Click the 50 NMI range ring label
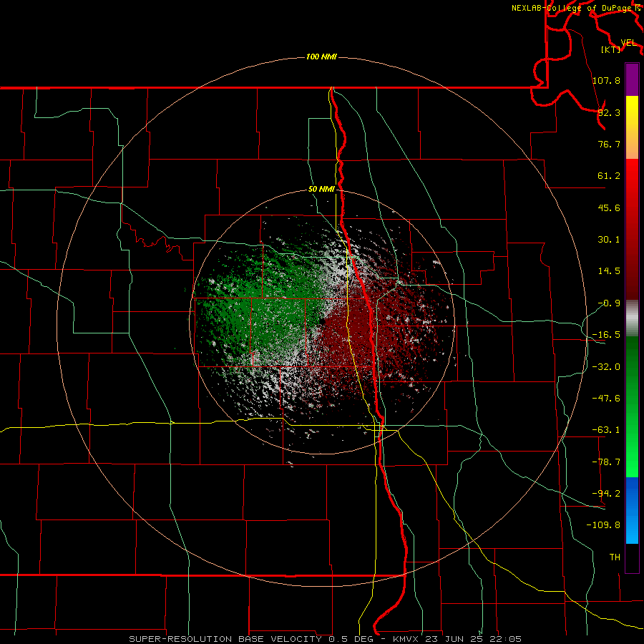Image resolution: width=644 pixels, height=644 pixels. (321, 189)
